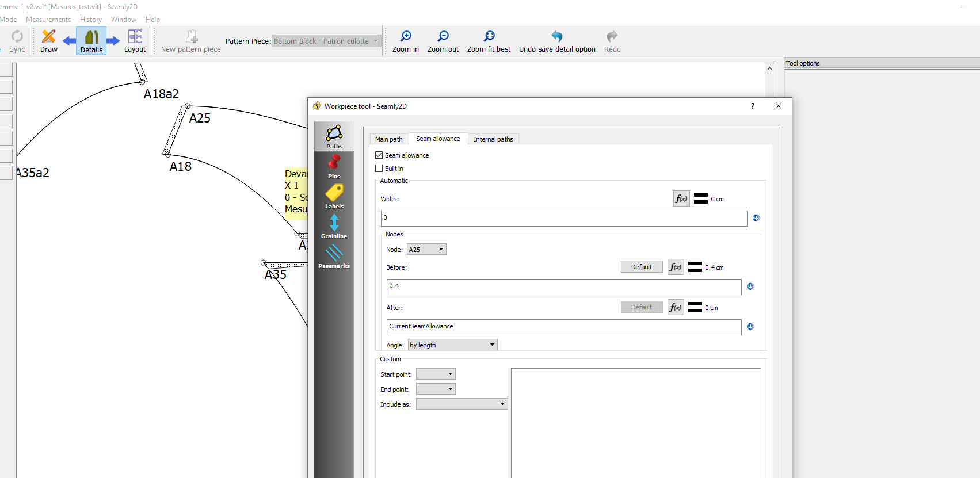Open Layout mode from toolbar

pos(135,41)
